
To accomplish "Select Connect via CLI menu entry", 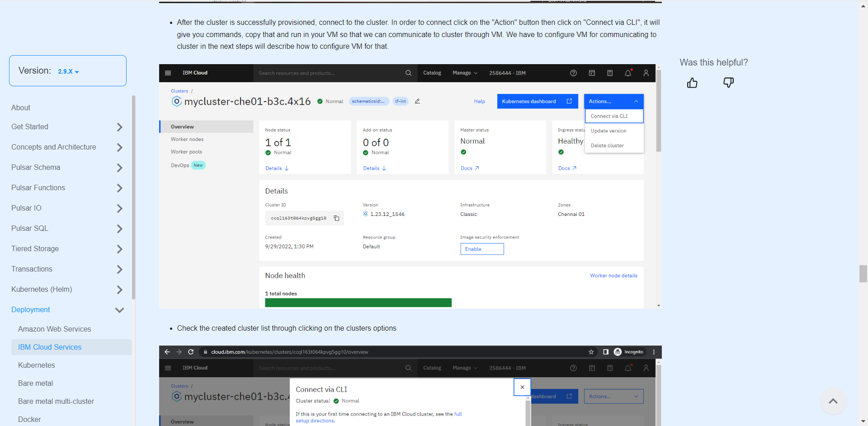I will click(614, 116).
